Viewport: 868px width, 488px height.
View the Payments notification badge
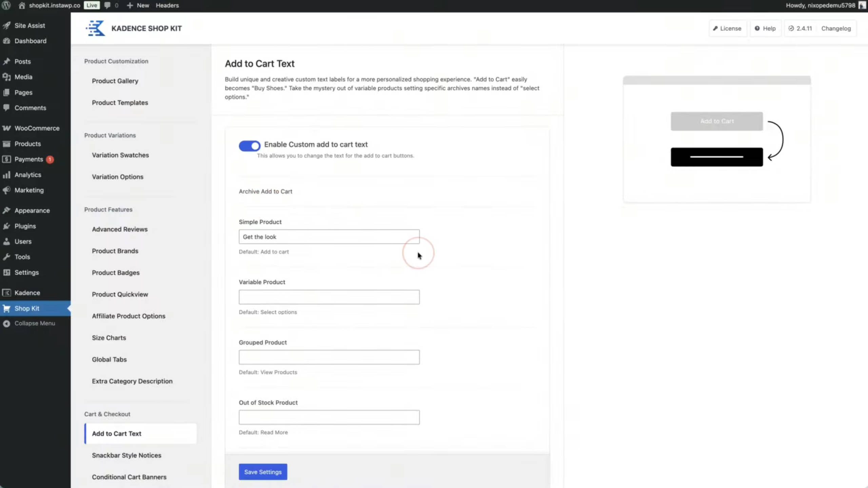[x=49, y=159]
